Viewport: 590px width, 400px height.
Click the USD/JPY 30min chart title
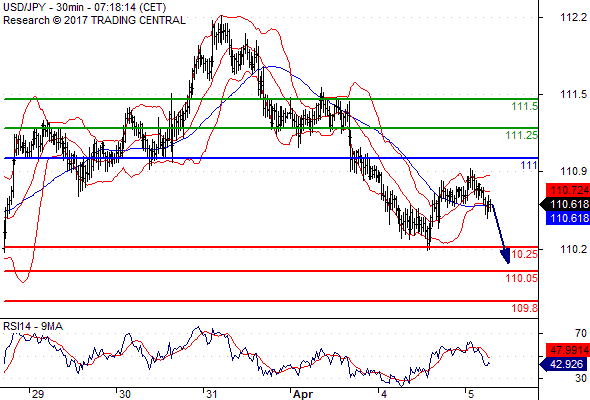85,7
